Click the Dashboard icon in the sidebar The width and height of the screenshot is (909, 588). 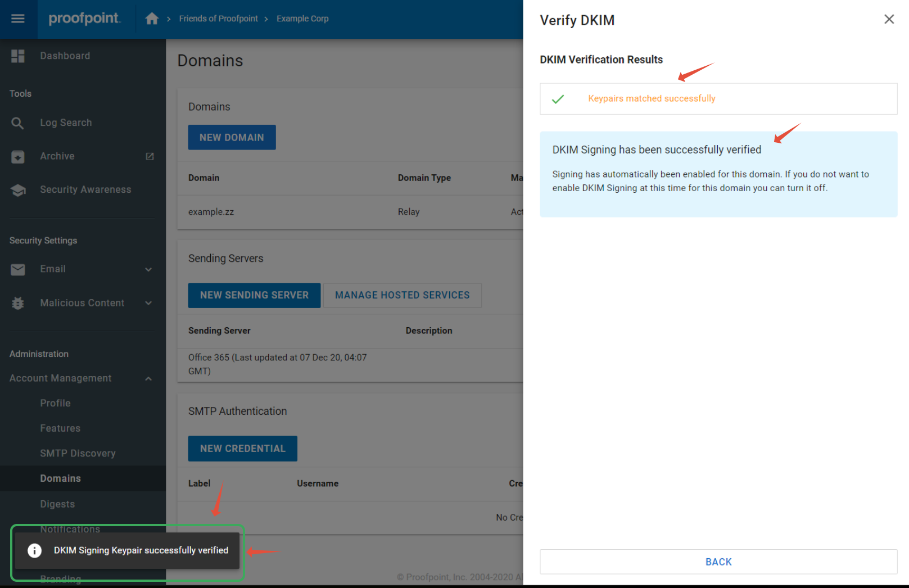click(18, 56)
